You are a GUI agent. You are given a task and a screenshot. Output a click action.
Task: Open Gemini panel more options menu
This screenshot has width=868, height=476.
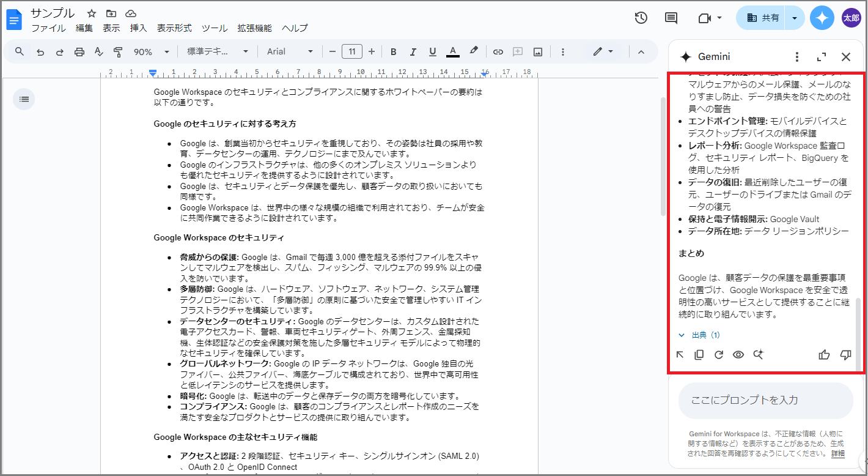pyautogui.click(x=796, y=57)
